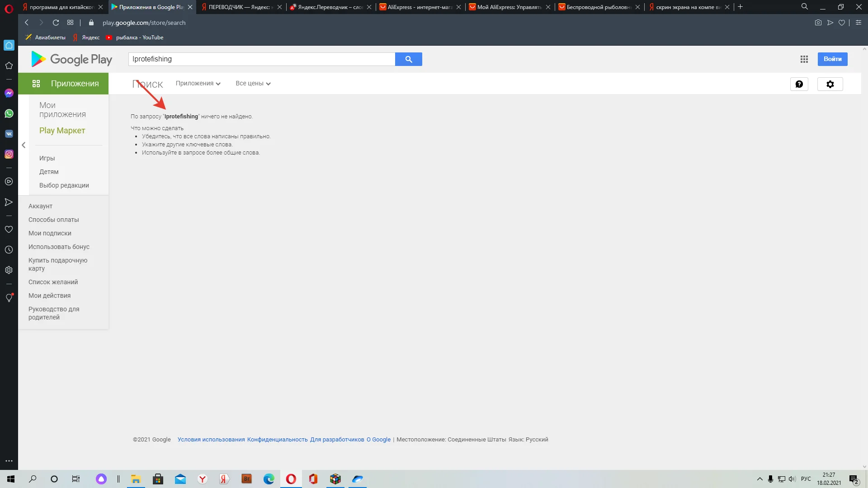
Task: Click the Войти sign-in button
Action: pyautogui.click(x=832, y=59)
